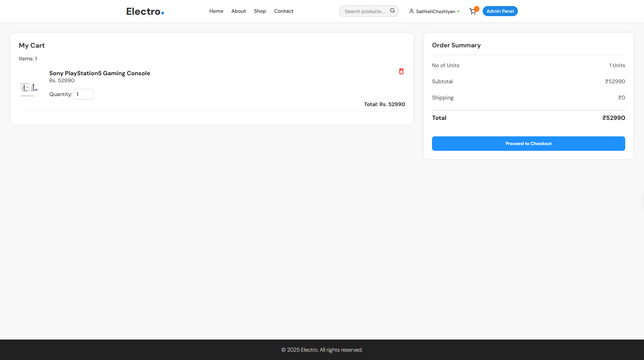Viewport: 644px width, 360px height.
Task: Open Sony PlayStation5 Gaming Console title
Action: pos(100,73)
